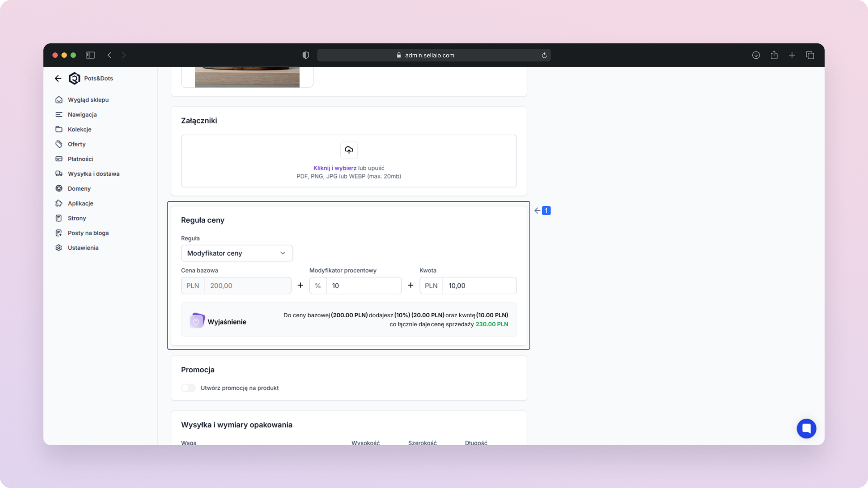Viewport: 868px width, 488px height.
Task: Click the Kolekcje folder icon
Action: 59,129
